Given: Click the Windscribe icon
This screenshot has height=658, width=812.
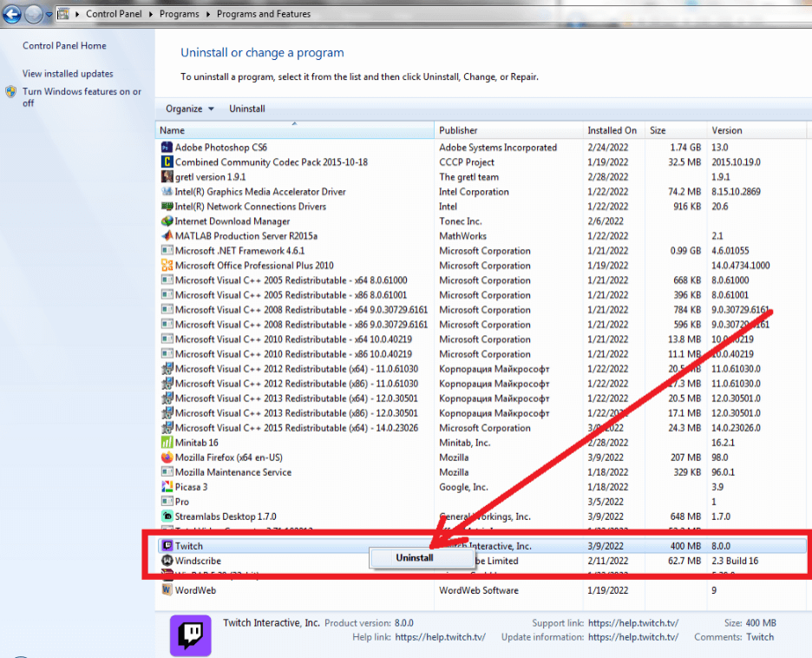Looking at the screenshot, I should click(167, 561).
